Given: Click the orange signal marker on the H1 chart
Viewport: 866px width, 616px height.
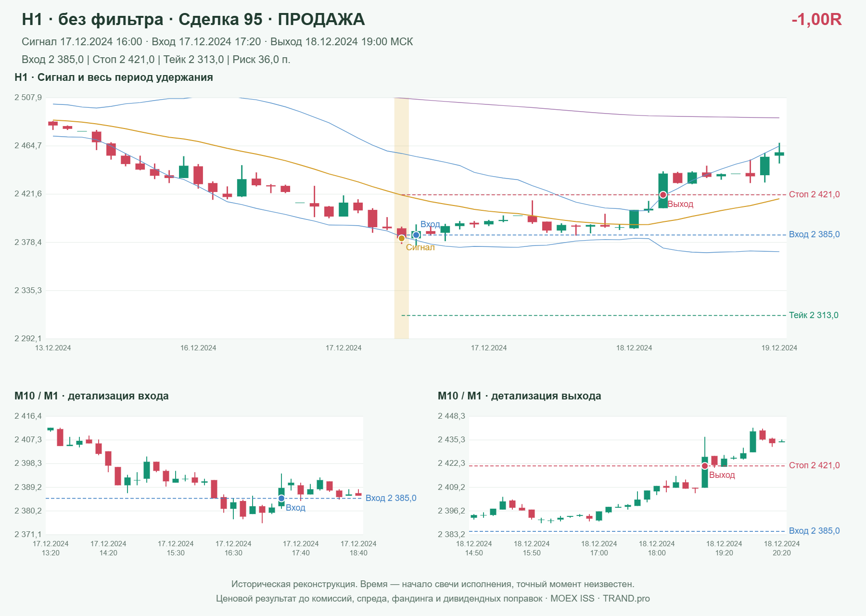Looking at the screenshot, I should (402, 238).
